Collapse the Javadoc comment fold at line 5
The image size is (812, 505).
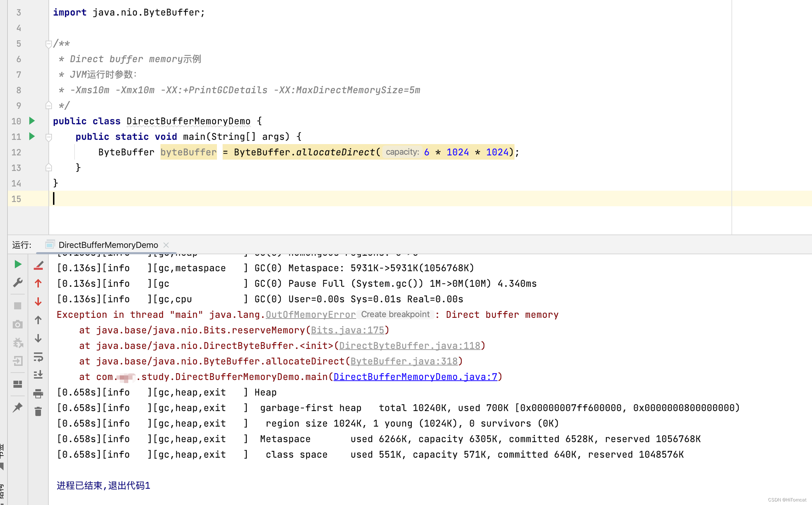coord(49,44)
